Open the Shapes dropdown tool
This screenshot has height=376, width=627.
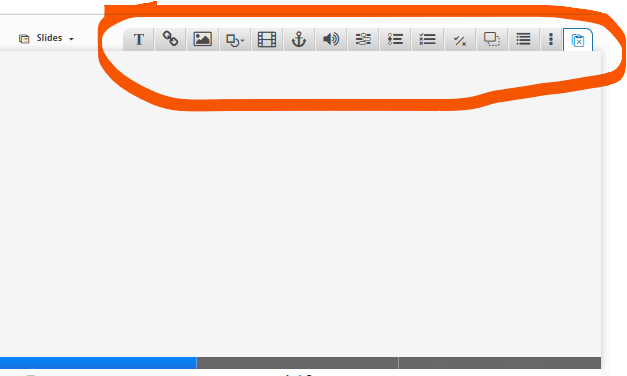pos(235,39)
